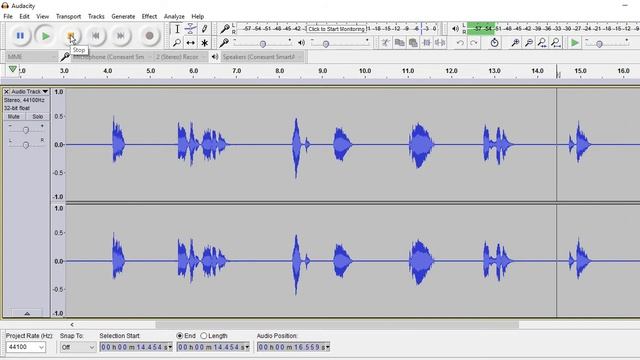This screenshot has height=360, width=640.
Task: Click the Zoom In magnifier icon
Action: (x=515, y=42)
